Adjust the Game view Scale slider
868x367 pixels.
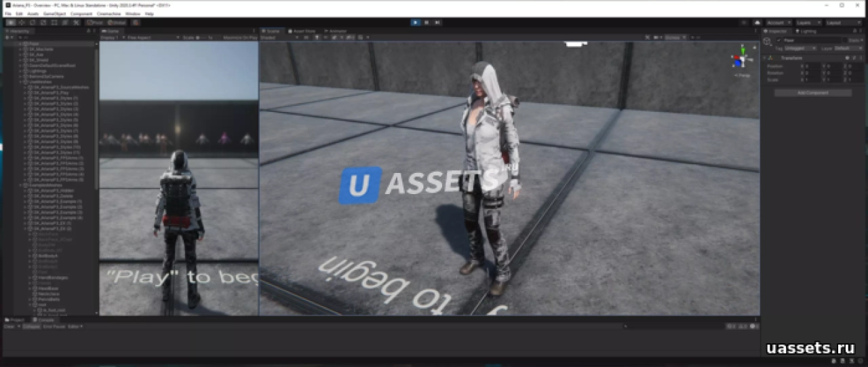[x=201, y=37]
